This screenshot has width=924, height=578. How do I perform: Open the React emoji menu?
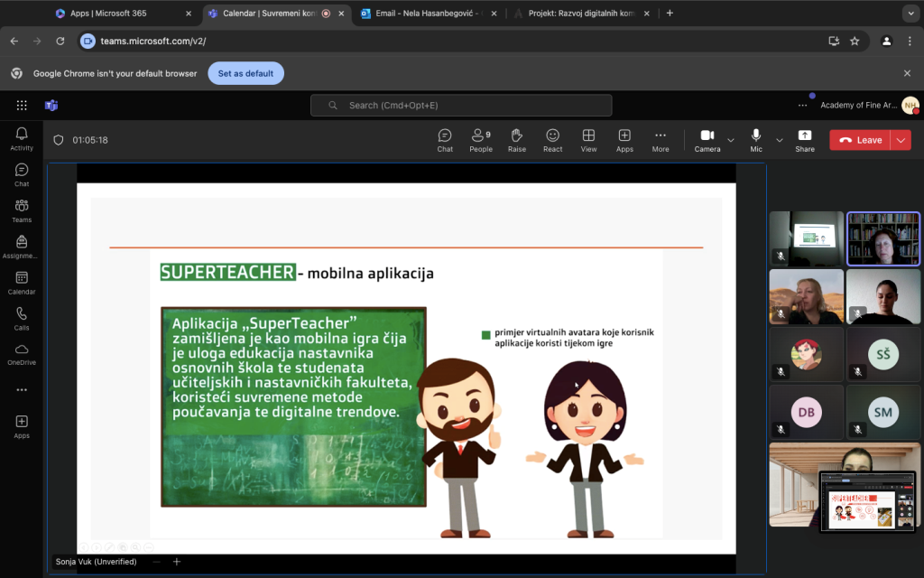[x=552, y=139]
